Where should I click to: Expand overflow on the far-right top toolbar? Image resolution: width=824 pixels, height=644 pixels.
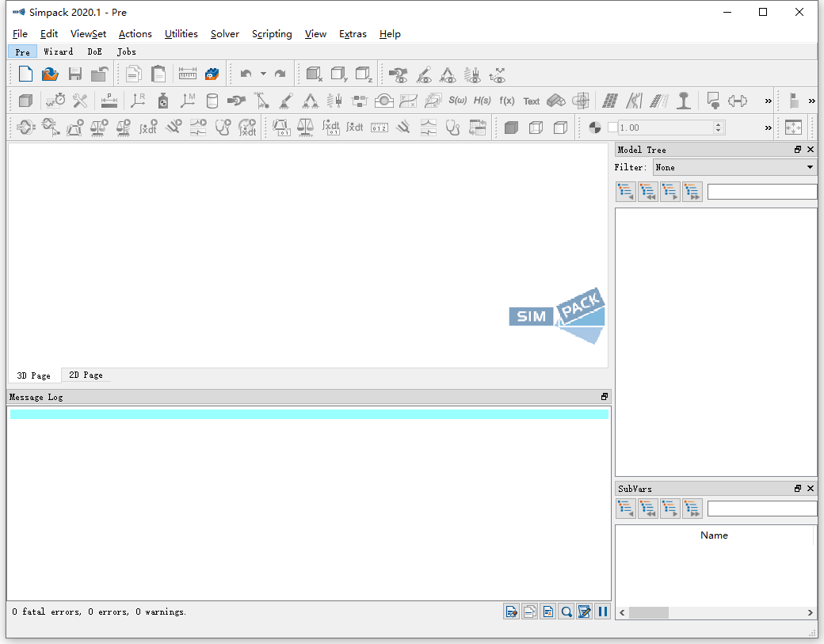pos(812,101)
